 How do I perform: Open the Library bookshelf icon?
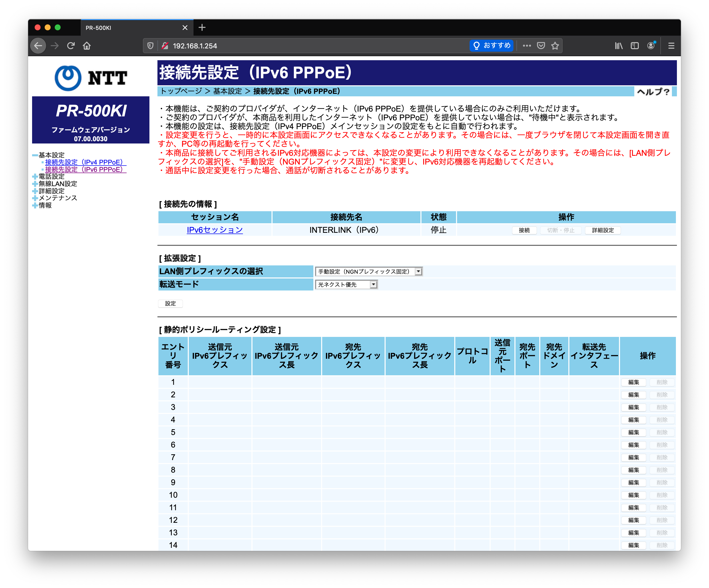click(618, 46)
